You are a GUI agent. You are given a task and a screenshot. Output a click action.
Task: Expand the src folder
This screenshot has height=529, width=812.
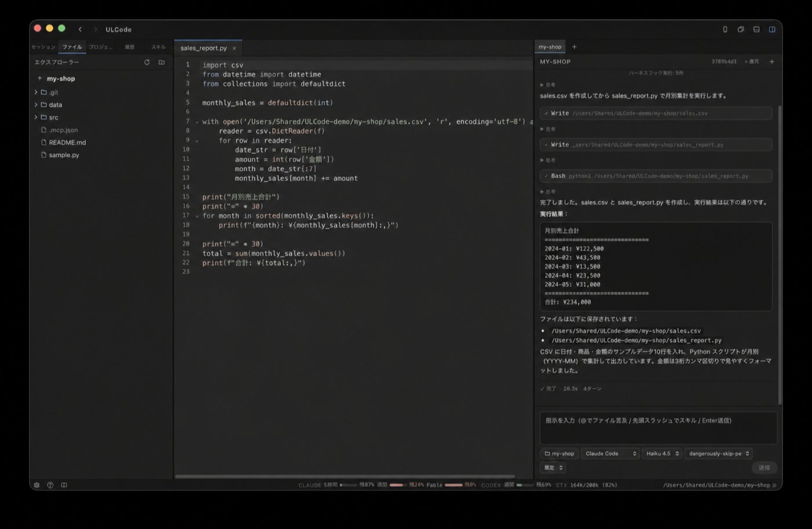pos(36,117)
